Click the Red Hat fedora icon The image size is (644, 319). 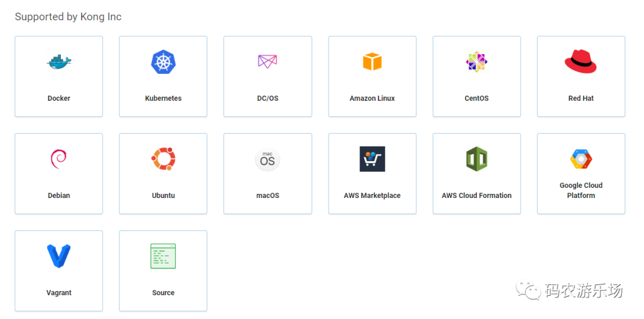tap(581, 61)
